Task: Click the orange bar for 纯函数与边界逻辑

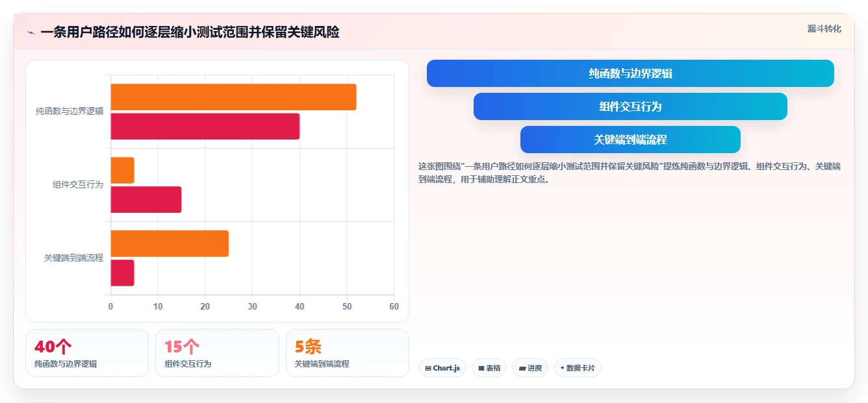Action: 234,97
